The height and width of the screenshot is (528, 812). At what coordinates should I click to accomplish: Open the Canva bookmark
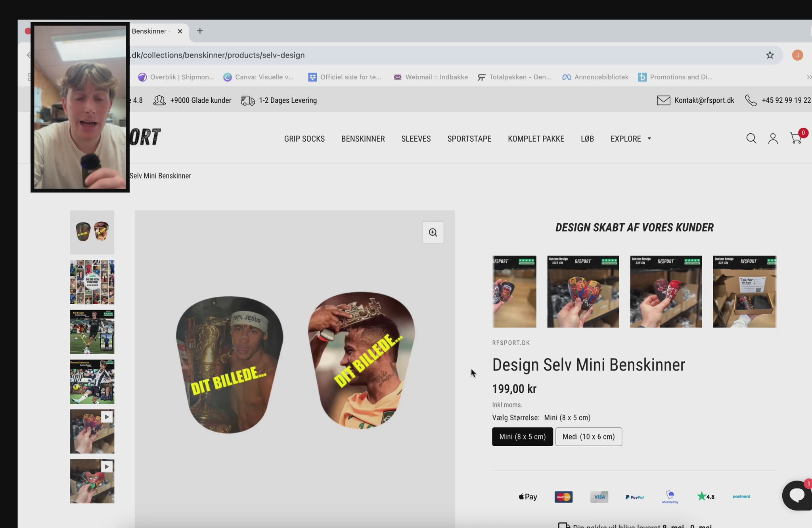[259, 77]
